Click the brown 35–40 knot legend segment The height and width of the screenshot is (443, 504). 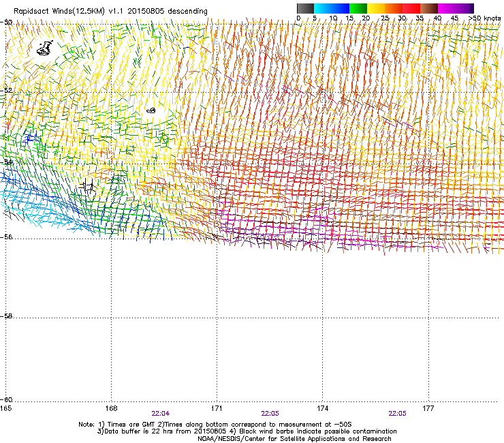pyautogui.click(x=429, y=8)
